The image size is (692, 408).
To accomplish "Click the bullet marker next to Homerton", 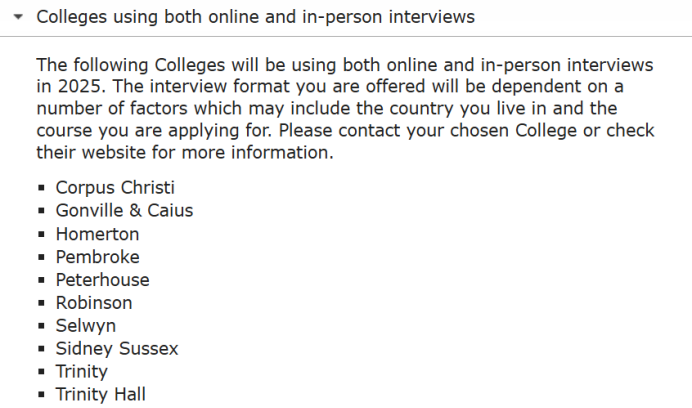I will 42,234.
